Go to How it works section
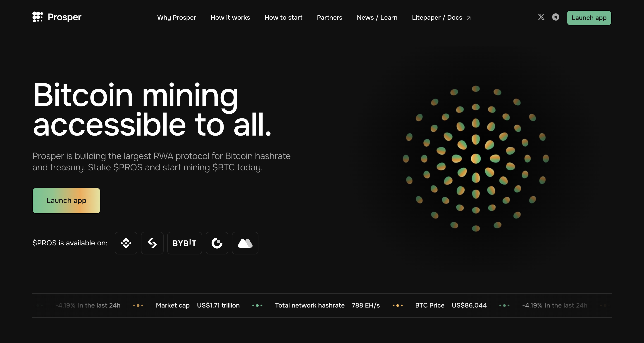644x343 pixels. [230, 17]
